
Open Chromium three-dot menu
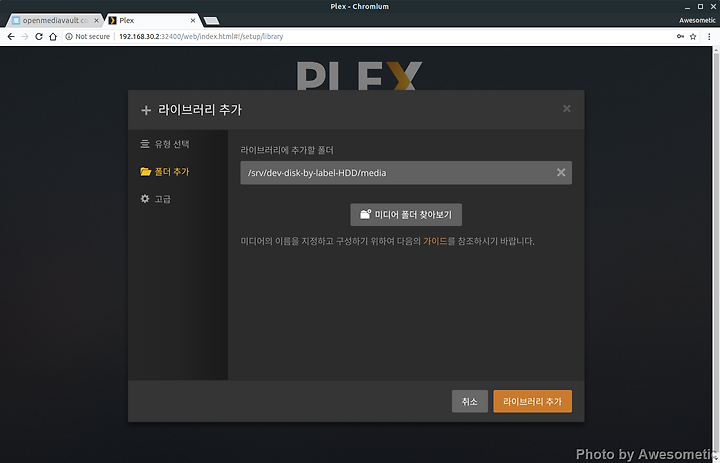709,36
